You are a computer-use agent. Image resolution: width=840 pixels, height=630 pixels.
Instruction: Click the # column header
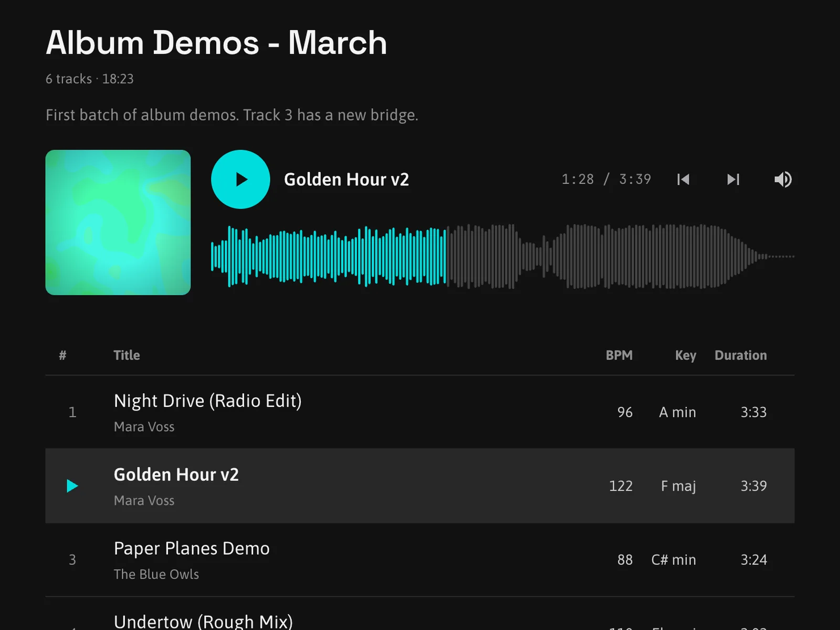click(x=62, y=355)
